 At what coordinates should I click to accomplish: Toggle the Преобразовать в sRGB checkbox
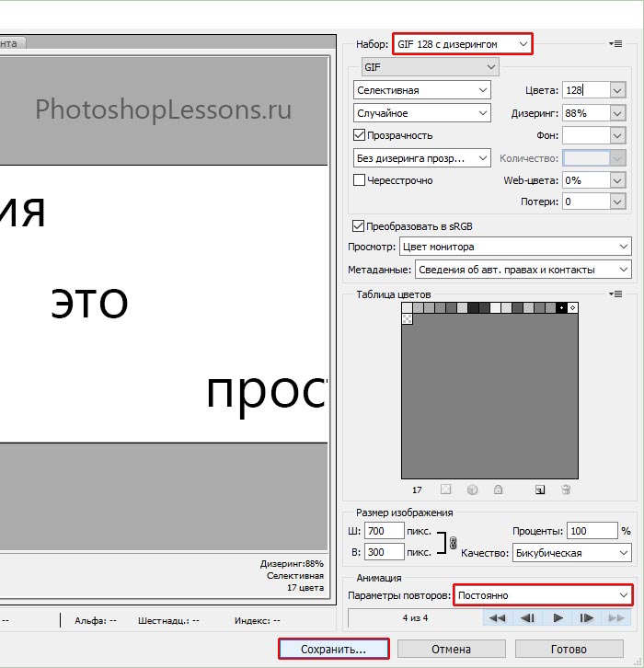click(x=358, y=226)
